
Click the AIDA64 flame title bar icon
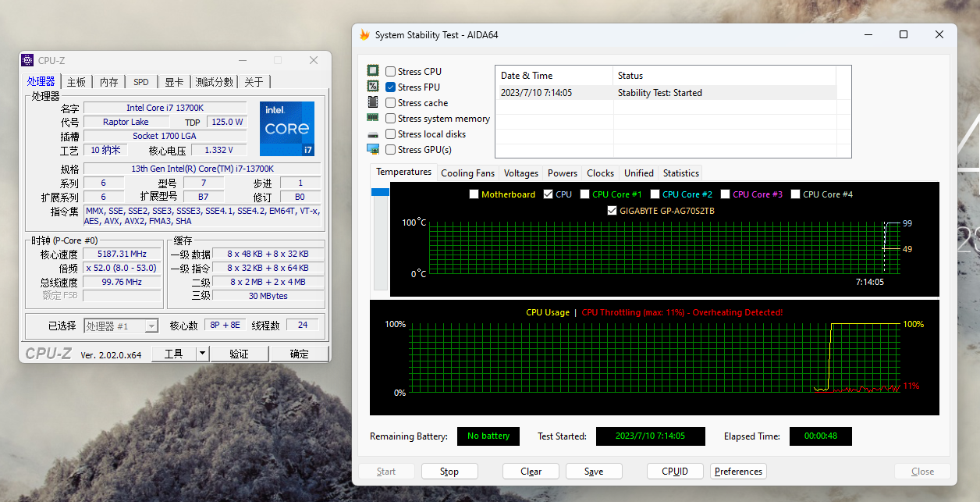[x=364, y=34]
